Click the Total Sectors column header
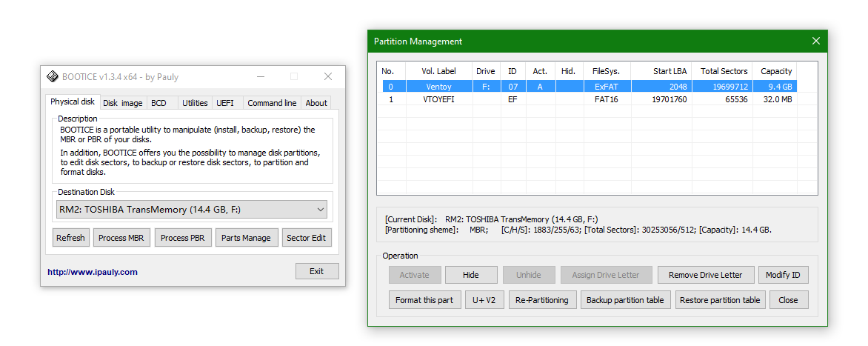 722,71
